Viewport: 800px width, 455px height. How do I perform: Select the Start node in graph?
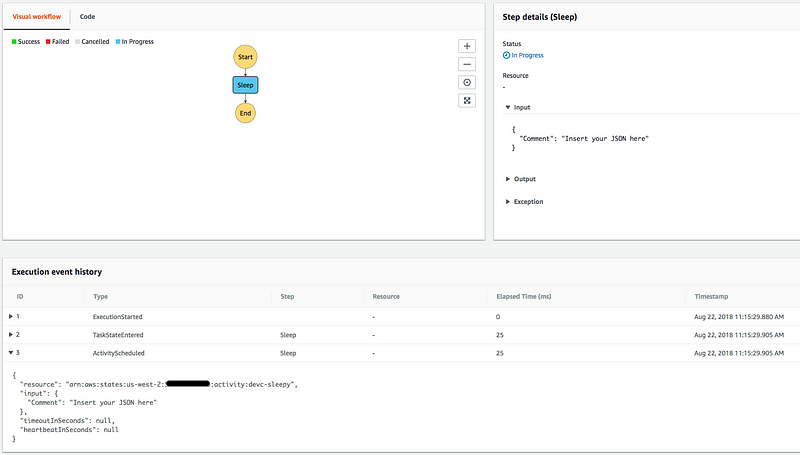coord(245,57)
